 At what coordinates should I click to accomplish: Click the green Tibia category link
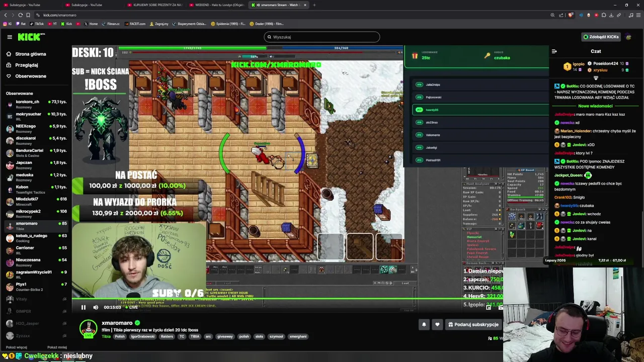click(106, 336)
